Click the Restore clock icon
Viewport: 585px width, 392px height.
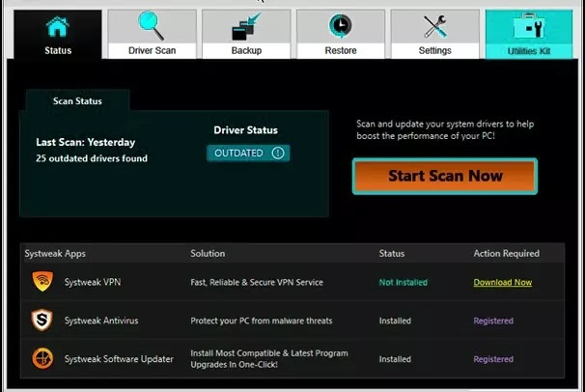pos(340,26)
